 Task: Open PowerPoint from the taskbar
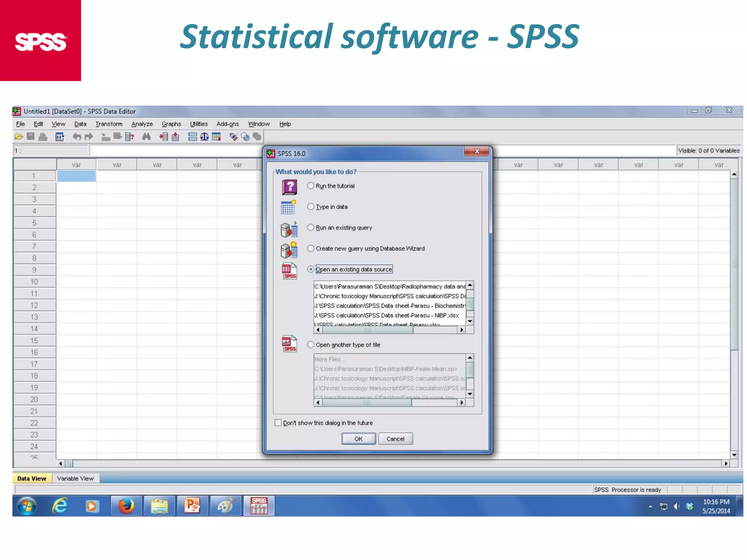click(192, 506)
